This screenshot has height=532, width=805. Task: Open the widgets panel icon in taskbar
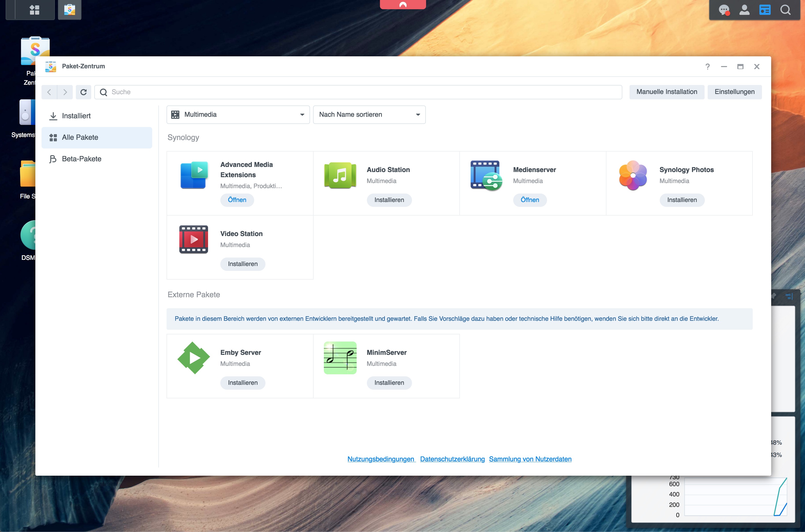[x=765, y=10]
